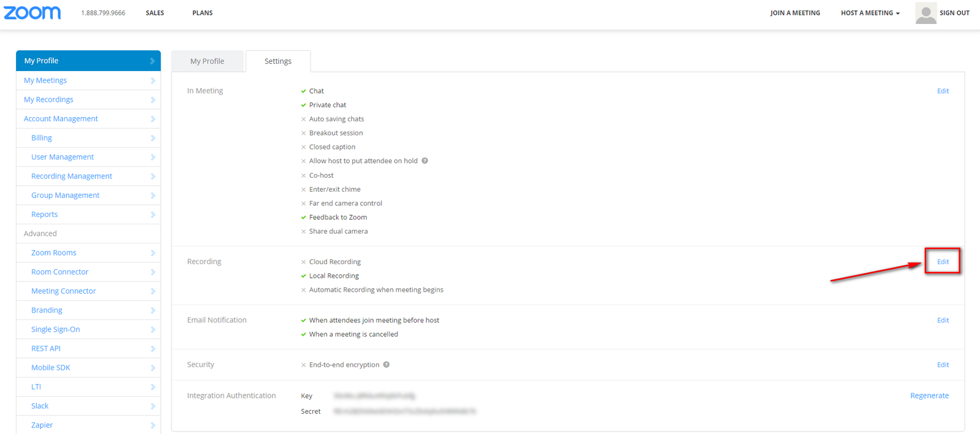980x434 pixels.
Task: Click Join a Meeting in header
Action: (795, 13)
